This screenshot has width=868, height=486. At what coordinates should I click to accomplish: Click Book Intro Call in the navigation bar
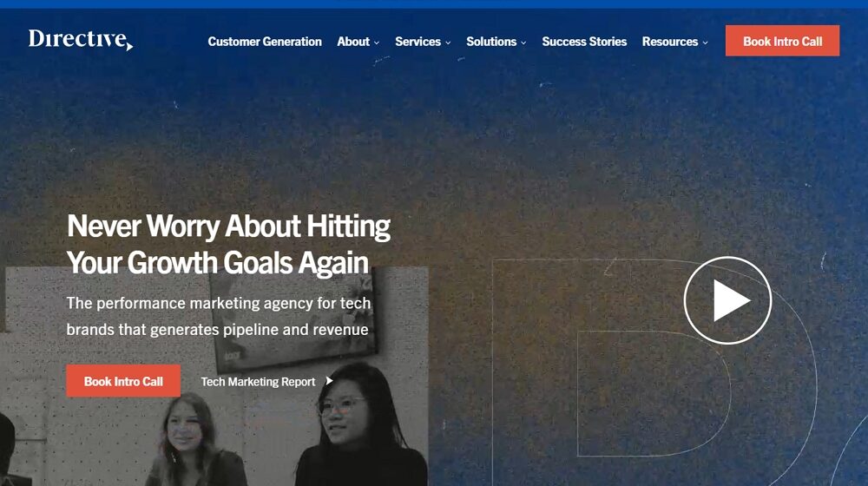[782, 41]
